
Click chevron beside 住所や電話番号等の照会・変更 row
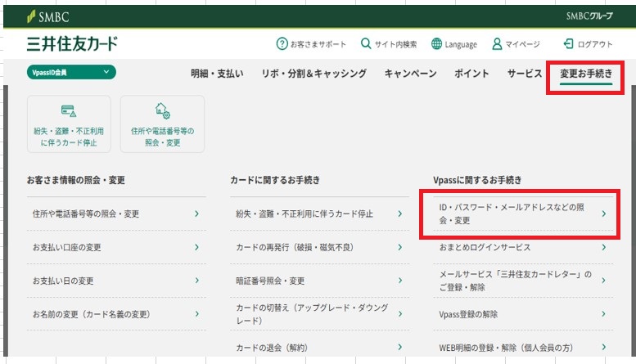click(196, 213)
